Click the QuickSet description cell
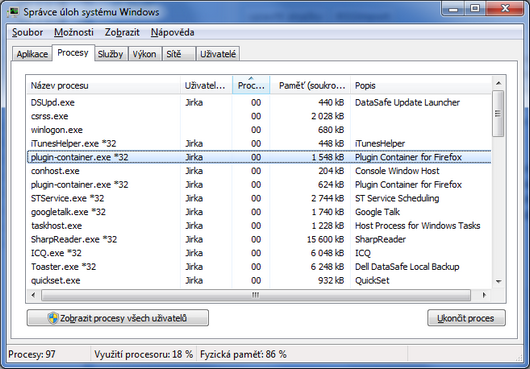 [372, 280]
